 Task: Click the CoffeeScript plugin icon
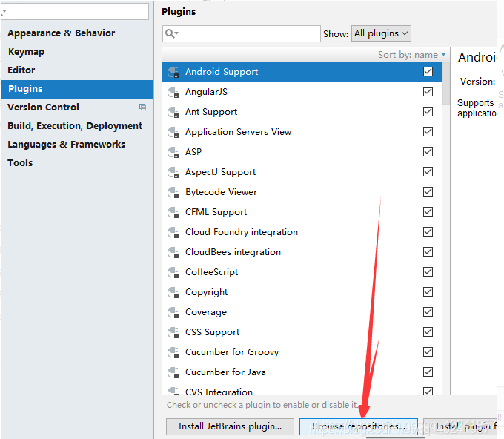pyautogui.click(x=173, y=272)
